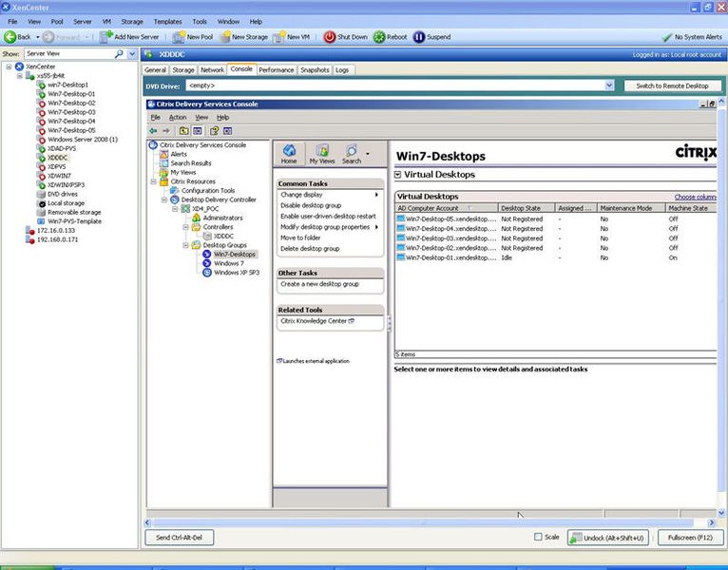The image size is (728, 570).
Task: Click the Configuration Tools tree icon
Action: click(x=175, y=190)
